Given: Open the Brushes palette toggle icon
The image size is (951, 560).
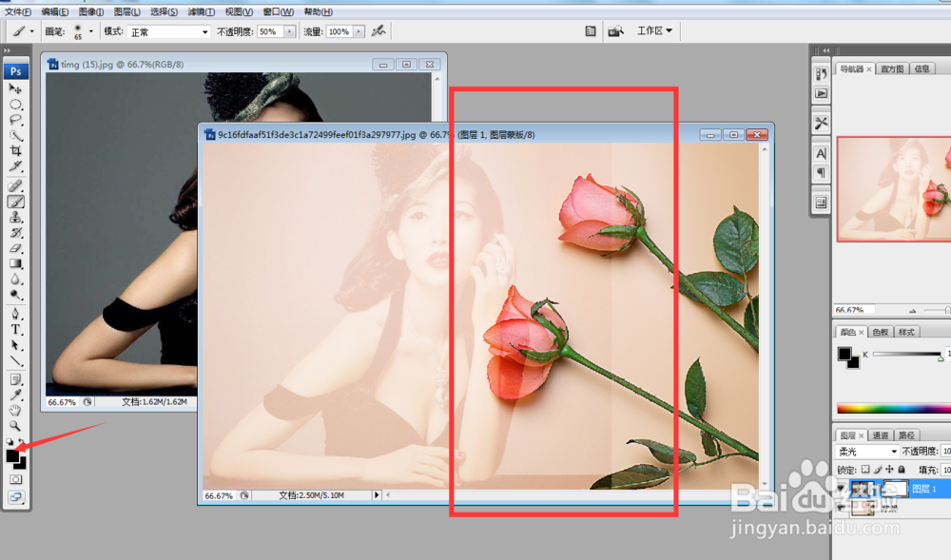Looking at the screenshot, I should point(591,31).
